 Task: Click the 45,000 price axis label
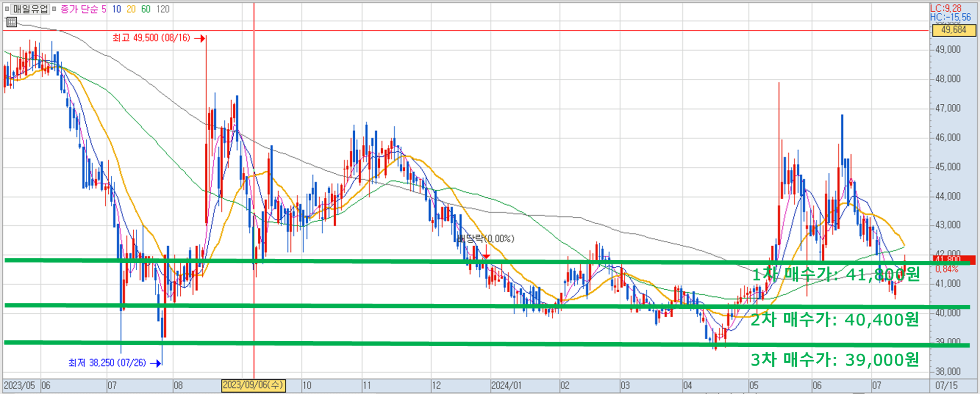tap(948, 167)
